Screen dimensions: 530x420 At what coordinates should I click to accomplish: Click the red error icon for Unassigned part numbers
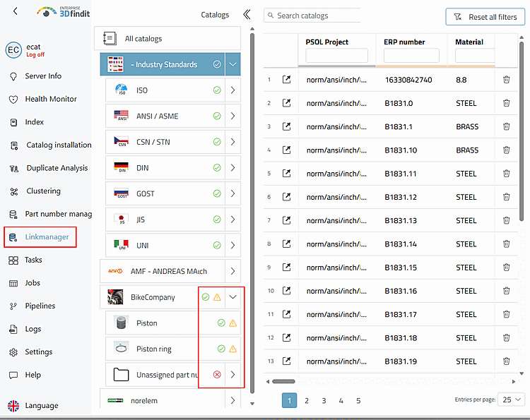coord(217,374)
